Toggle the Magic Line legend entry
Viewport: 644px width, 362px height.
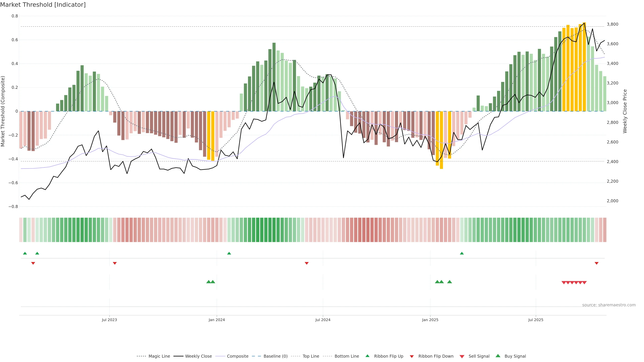(159, 356)
